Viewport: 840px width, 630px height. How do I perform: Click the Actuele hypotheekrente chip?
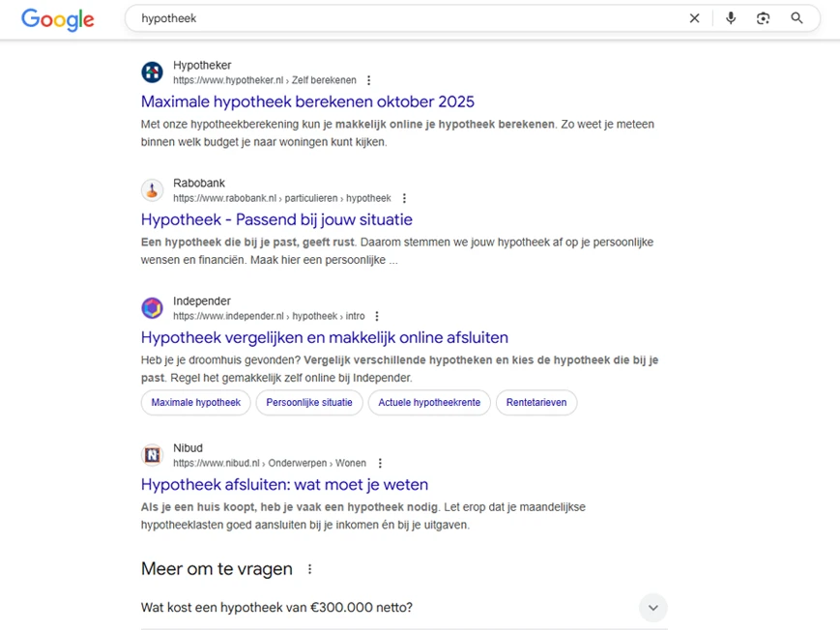(428, 403)
